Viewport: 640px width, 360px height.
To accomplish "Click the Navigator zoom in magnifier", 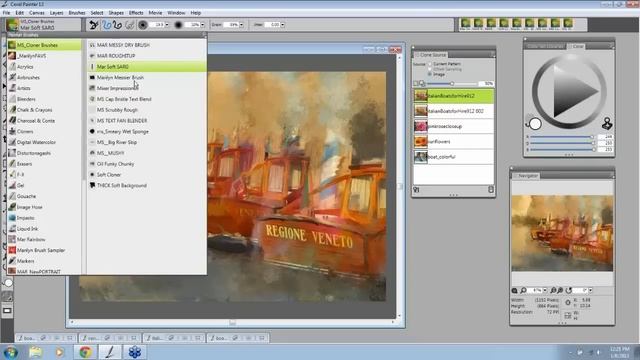I will coord(560,291).
